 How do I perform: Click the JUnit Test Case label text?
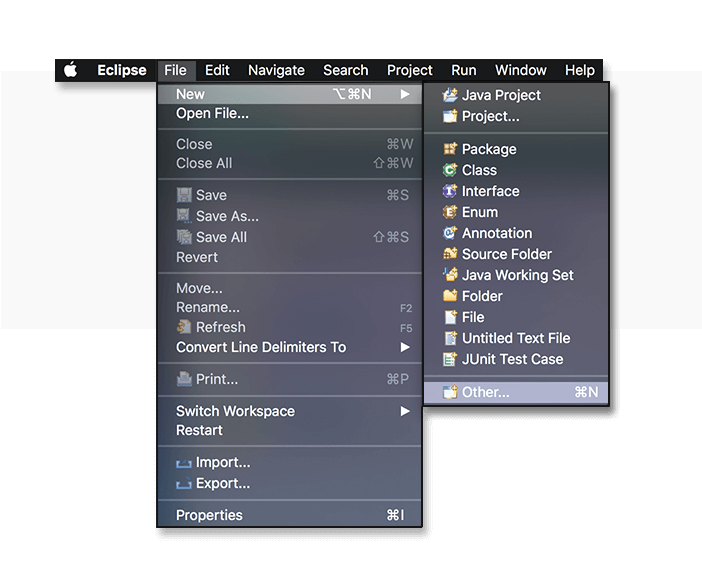(513, 359)
